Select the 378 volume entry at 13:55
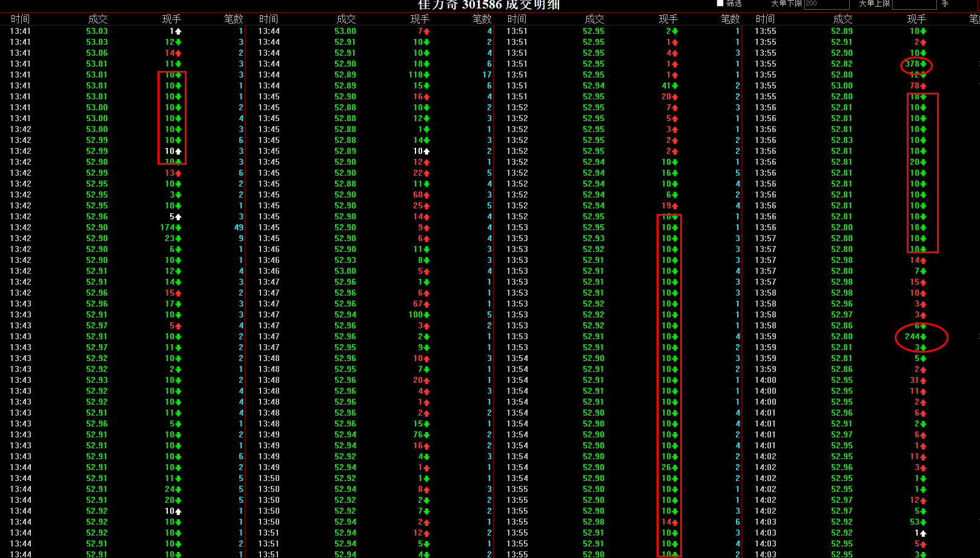Image resolution: width=980 pixels, height=558 pixels. [916, 64]
